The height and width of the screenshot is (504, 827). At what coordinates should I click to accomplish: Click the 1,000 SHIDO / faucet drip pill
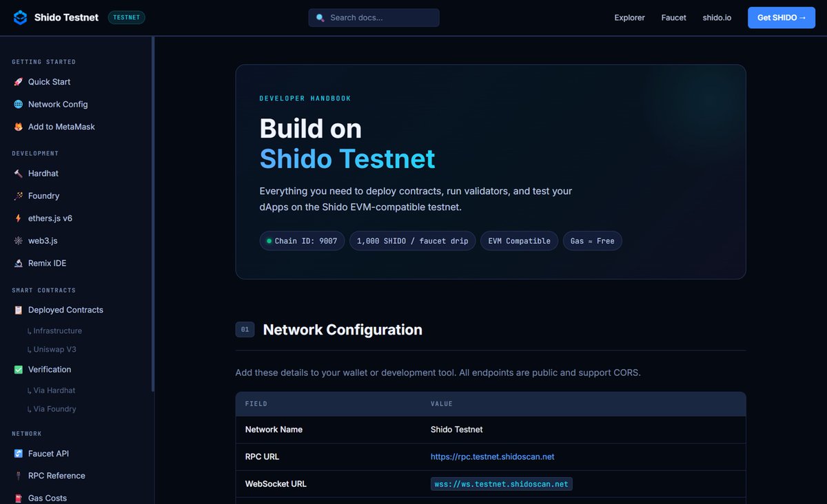[x=412, y=241]
